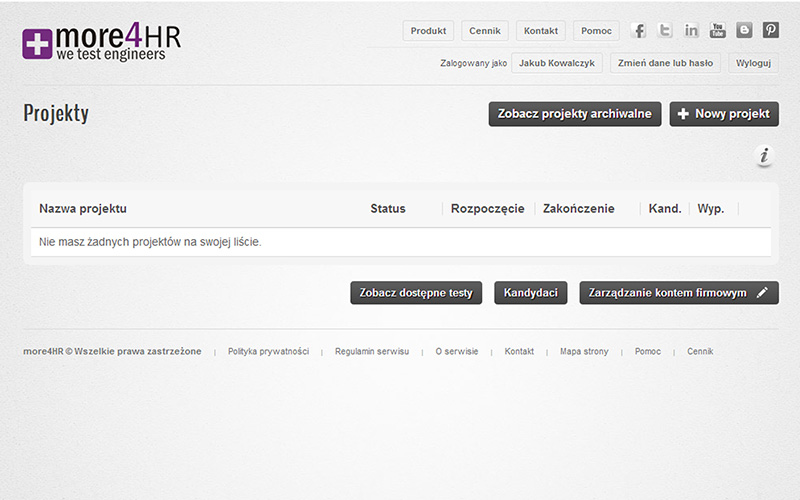800x500 pixels.
Task: Open the Facebook social icon
Action: click(x=638, y=31)
